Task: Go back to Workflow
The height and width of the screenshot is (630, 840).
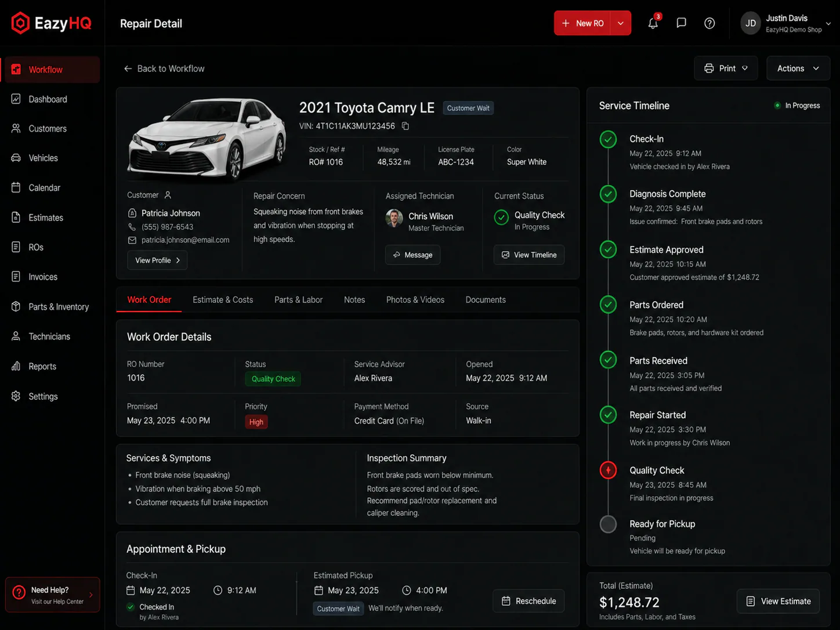Action: [164, 68]
